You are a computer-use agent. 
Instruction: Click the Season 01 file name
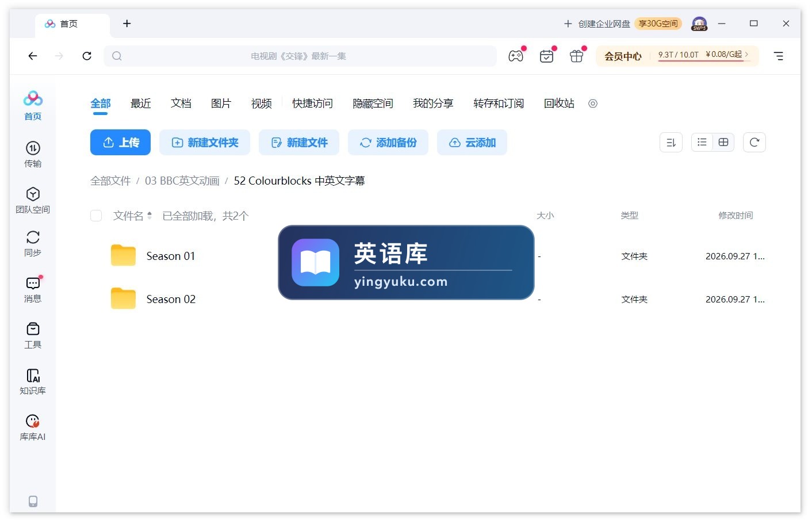click(171, 256)
